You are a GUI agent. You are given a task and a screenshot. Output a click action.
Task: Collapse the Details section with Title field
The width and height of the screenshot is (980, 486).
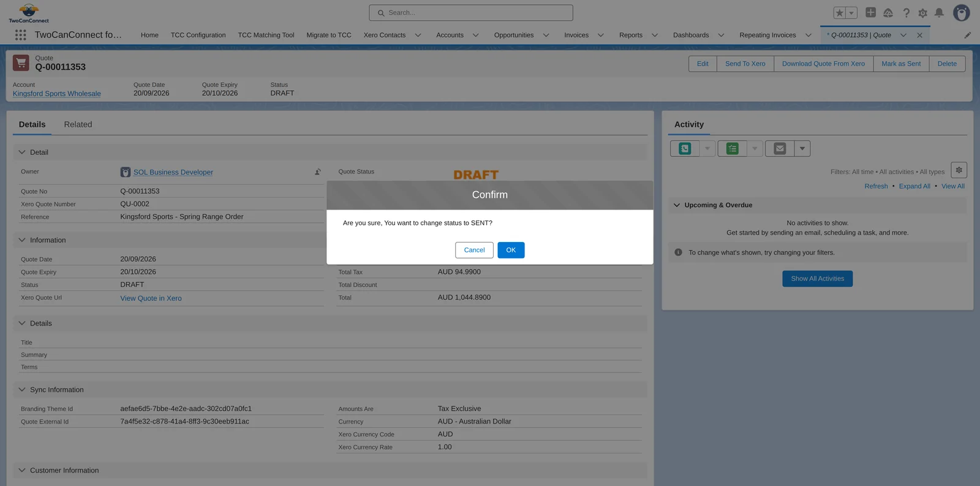pyautogui.click(x=22, y=323)
